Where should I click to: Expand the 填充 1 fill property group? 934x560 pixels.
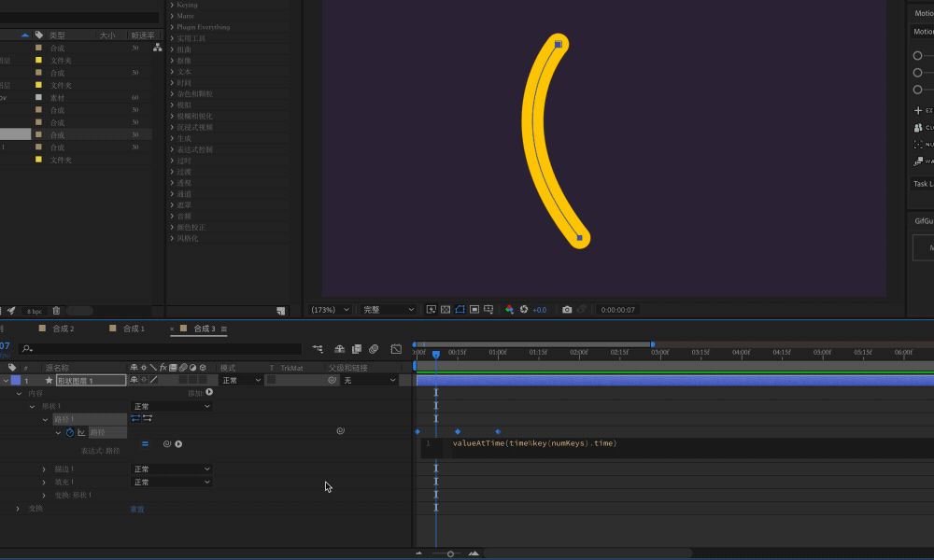tap(44, 483)
